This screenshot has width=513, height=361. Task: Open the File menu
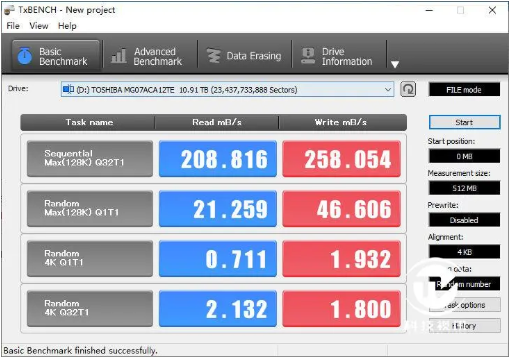click(13, 26)
